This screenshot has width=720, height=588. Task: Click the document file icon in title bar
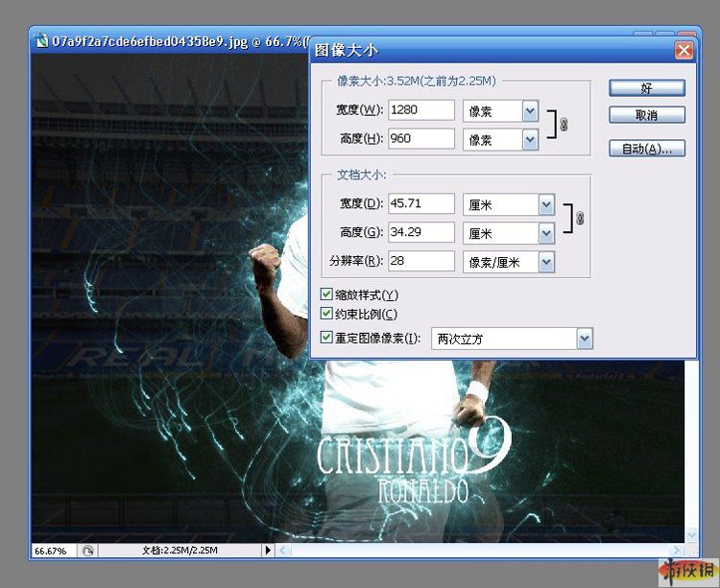tap(42, 40)
